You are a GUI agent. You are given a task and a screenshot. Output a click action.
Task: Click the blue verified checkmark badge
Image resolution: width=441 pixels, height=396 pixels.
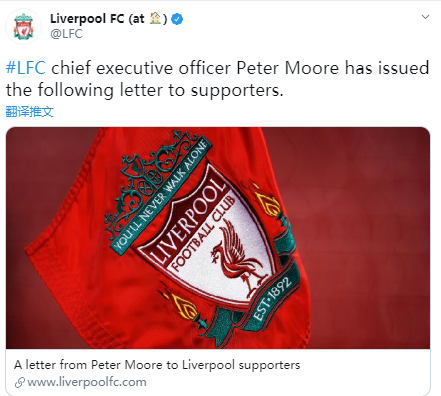pyautogui.click(x=177, y=19)
